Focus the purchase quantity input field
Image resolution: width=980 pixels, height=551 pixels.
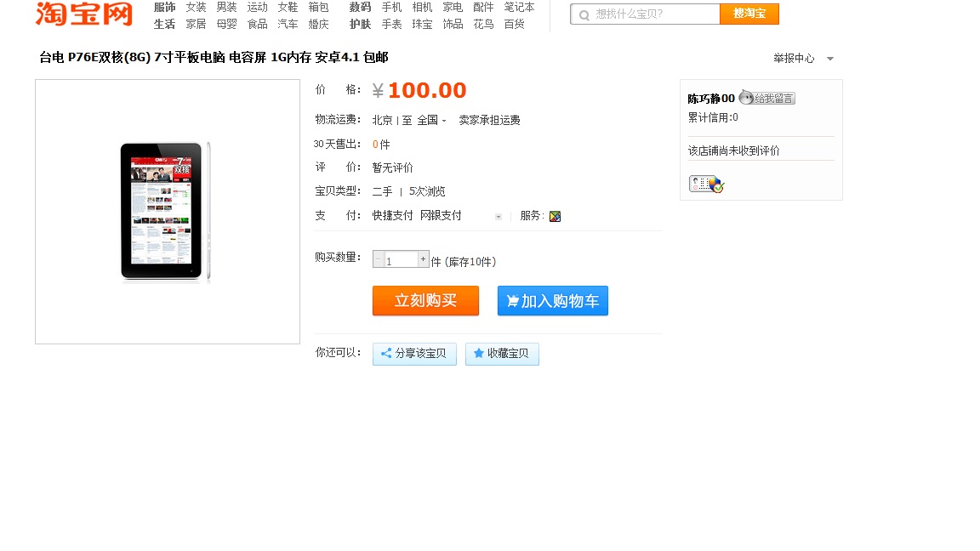(401, 259)
